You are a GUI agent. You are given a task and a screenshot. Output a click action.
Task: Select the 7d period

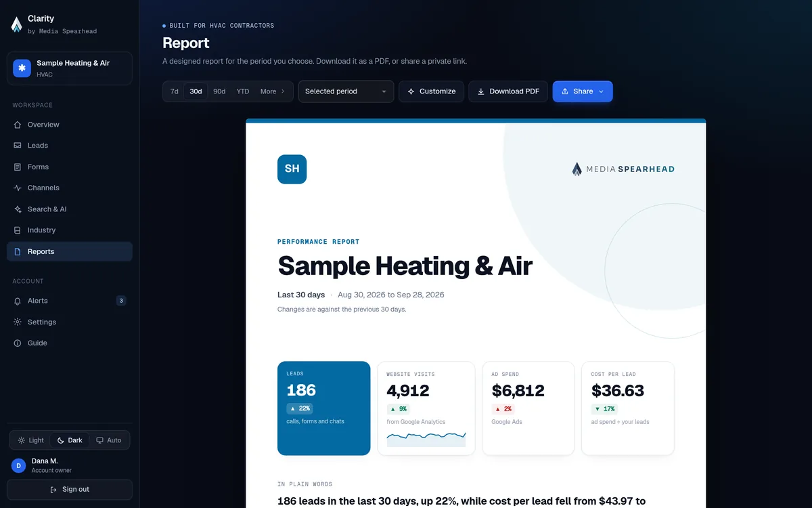pos(175,91)
